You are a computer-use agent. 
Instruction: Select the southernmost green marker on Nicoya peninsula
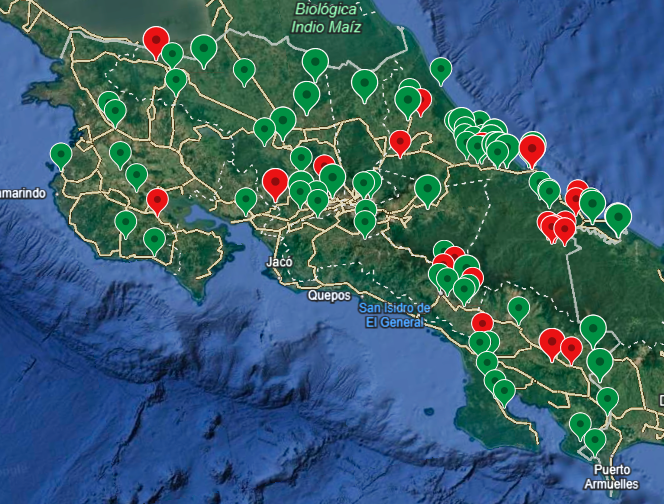[x=154, y=240]
